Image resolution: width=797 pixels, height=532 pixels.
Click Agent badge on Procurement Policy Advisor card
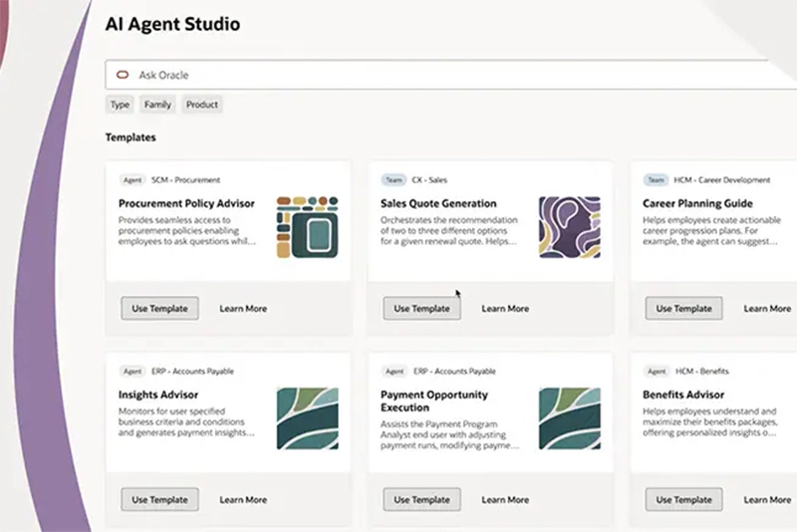pyautogui.click(x=133, y=180)
